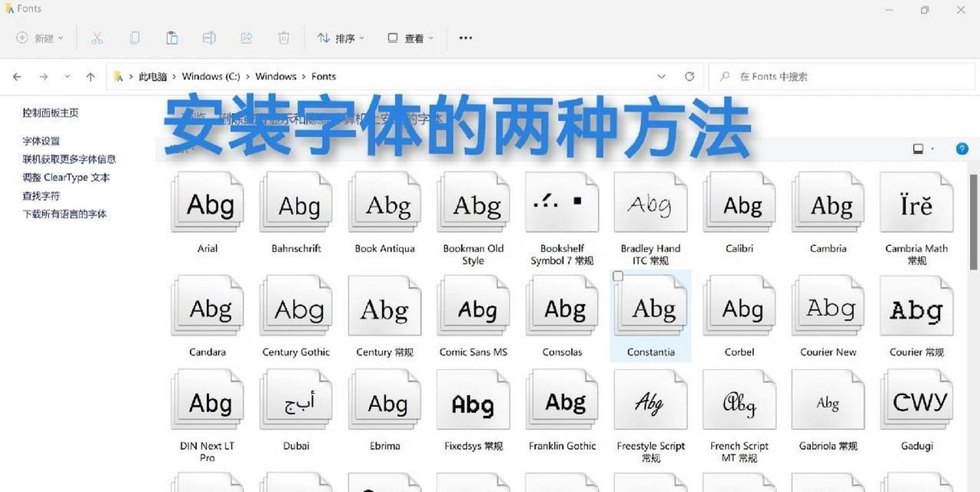Open 联机获取更多字体信息 link
The image size is (980, 492).
(x=69, y=159)
